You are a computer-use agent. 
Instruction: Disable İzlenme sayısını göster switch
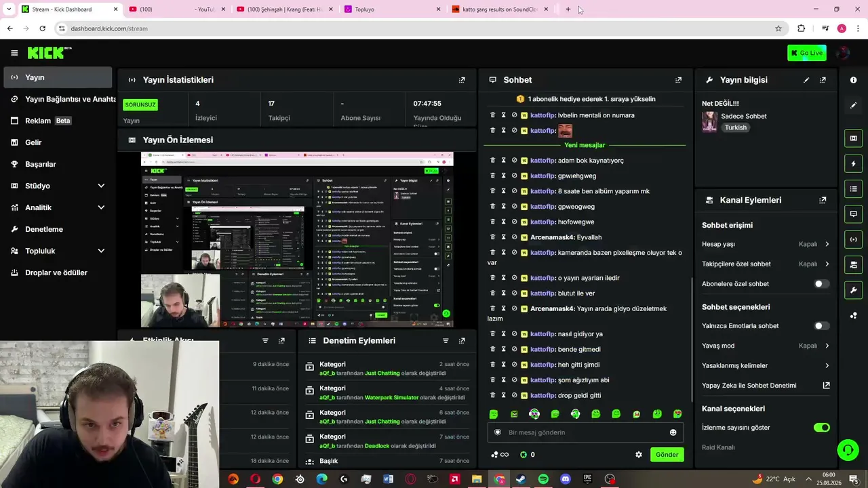(821, 428)
